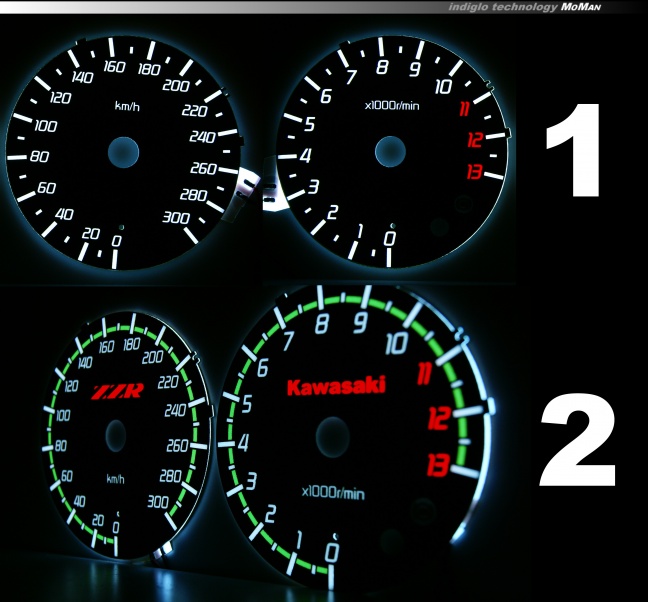Viewport: 648px width, 602px height.
Task: Click '100' on the ZZR speedometer
Action: point(63,415)
